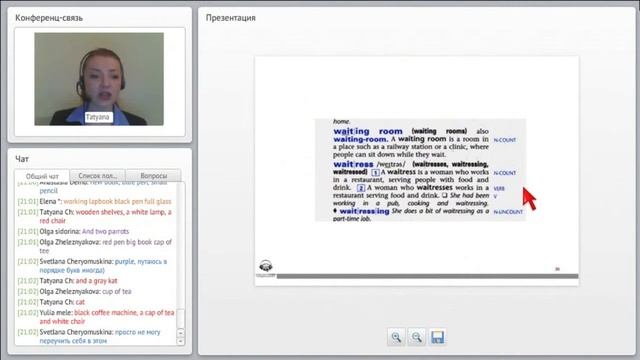
Task: Select Olga Zheleznyakova message 'red pen big book'
Action: click(95, 246)
